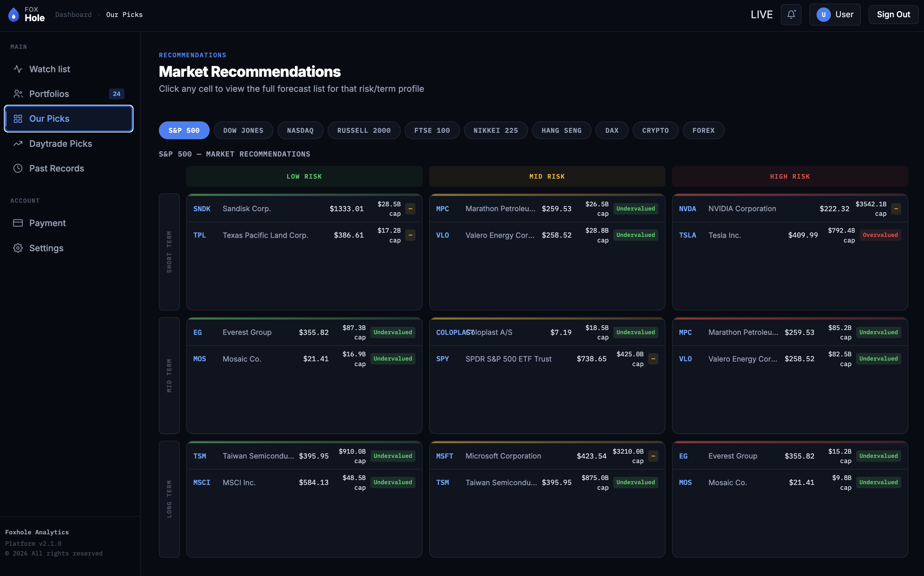
Task: Click the dash badge on SNDK row
Action: click(410, 209)
